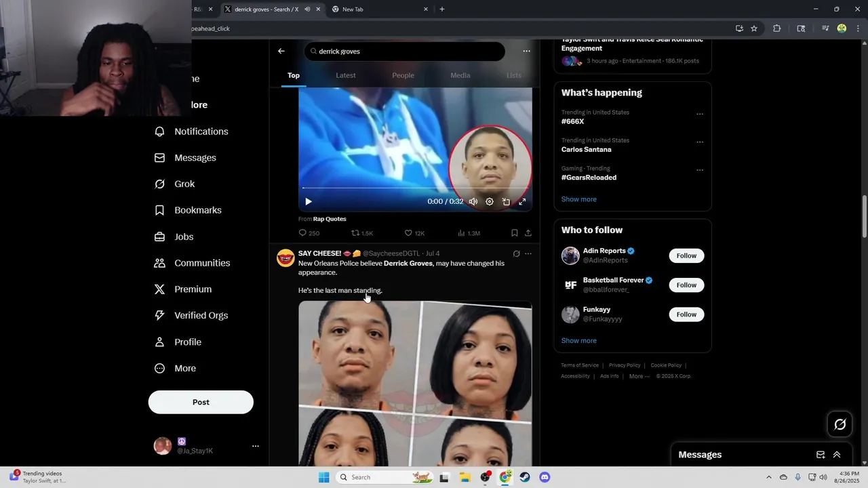View analytics for the 1.3M views post

pyautogui.click(x=469, y=233)
